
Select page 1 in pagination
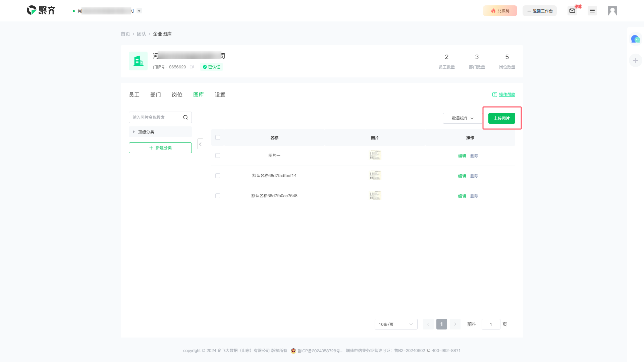pyautogui.click(x=442, y=324)
